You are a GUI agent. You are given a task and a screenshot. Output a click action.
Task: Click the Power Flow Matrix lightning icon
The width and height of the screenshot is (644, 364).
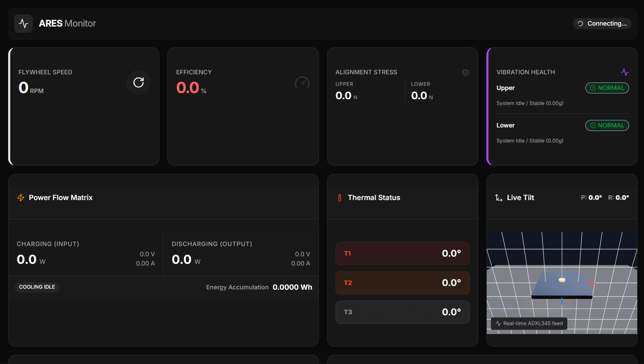pos(21,198)
